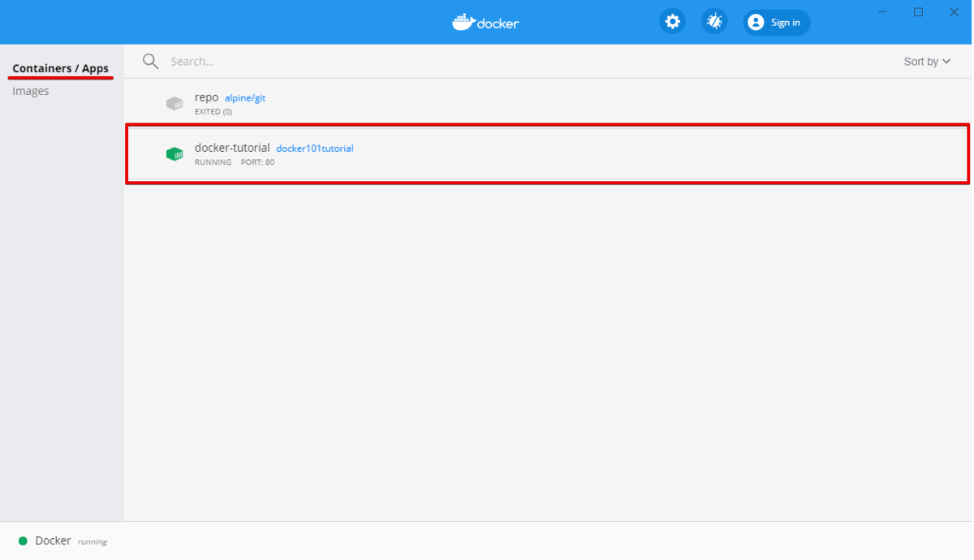Screen dimensions: 974x560
Task: Click the green Docker status indicator dot
Action: (23, 541)
